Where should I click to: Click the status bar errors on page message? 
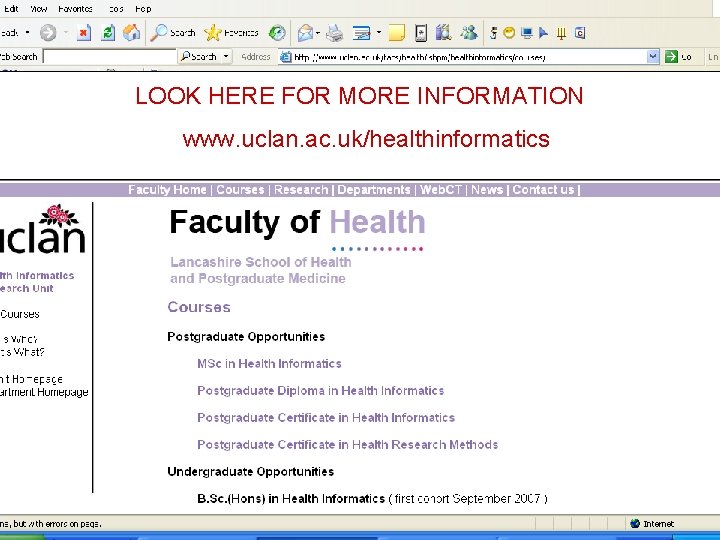tap(51, 523)
